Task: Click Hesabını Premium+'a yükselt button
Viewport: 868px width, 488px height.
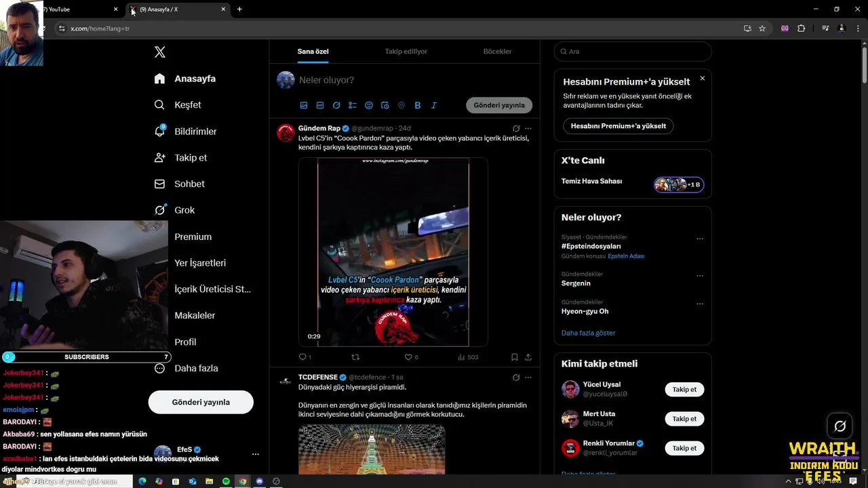Action: coord(618,126)
